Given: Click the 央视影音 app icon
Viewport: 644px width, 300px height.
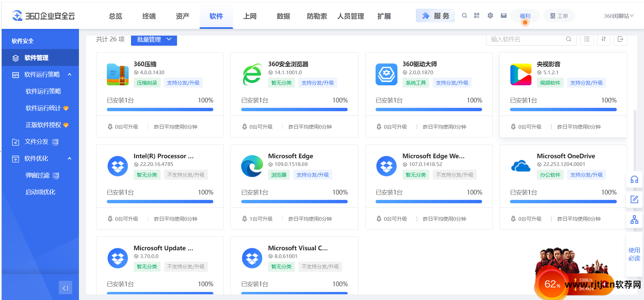Looking at the screenshot, I should pos(521,75).
